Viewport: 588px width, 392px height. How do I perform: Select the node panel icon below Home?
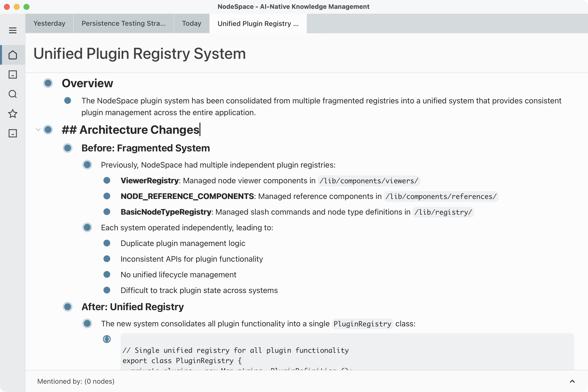tap(12, 74)
